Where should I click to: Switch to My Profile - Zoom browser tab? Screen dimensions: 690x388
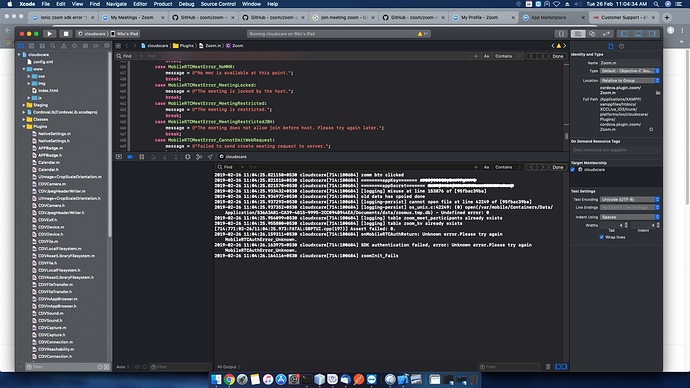483,18
